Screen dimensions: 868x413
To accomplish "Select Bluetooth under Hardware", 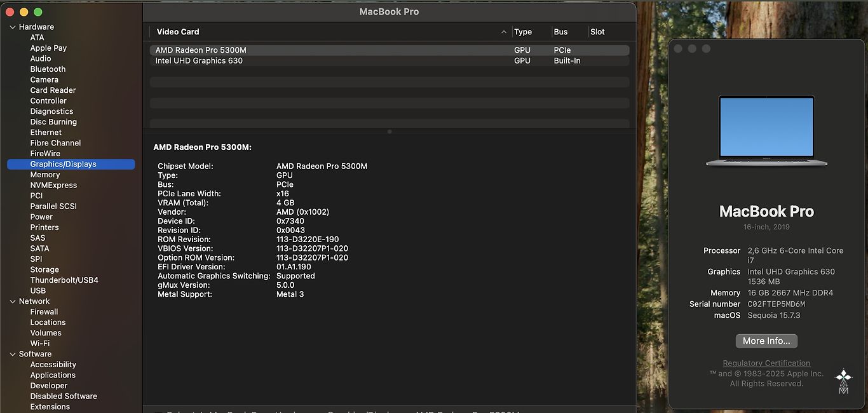I will (x=48, y=69).
